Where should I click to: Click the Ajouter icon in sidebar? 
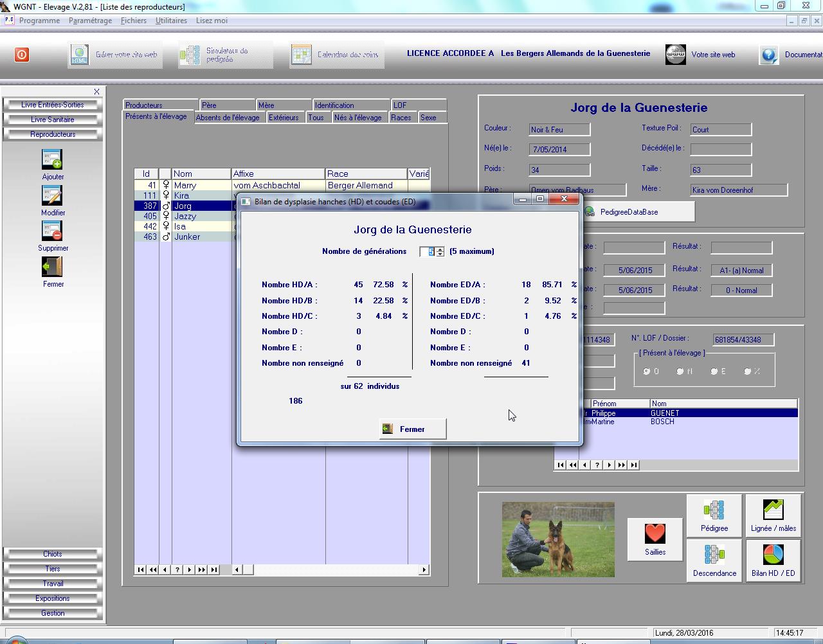click(x=52, y=159)
